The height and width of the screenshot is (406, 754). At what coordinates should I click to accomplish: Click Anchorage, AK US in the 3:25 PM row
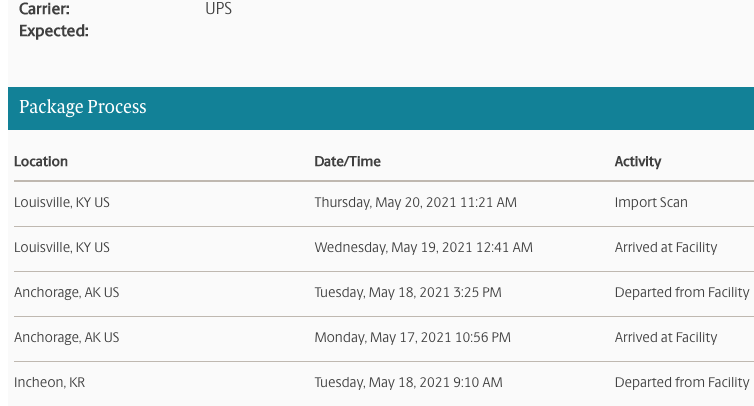coord(66,292)
